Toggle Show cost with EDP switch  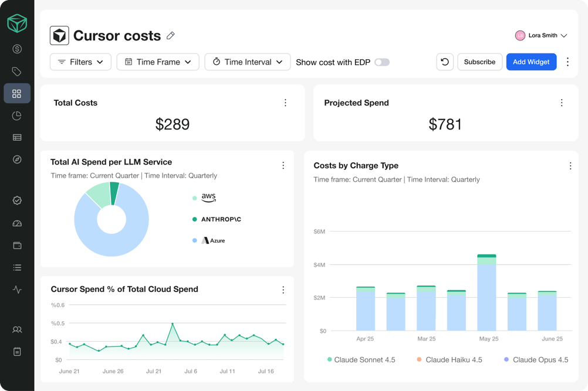pyautogui.click(x=382, y=62)
